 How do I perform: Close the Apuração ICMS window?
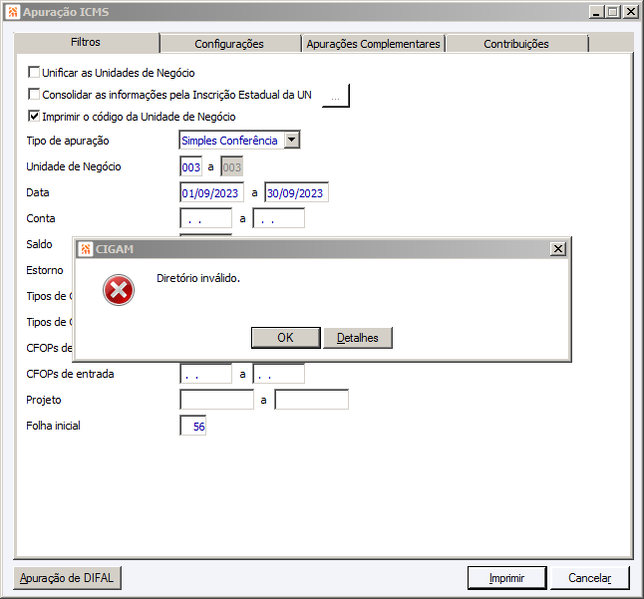[x=630, y=12]
